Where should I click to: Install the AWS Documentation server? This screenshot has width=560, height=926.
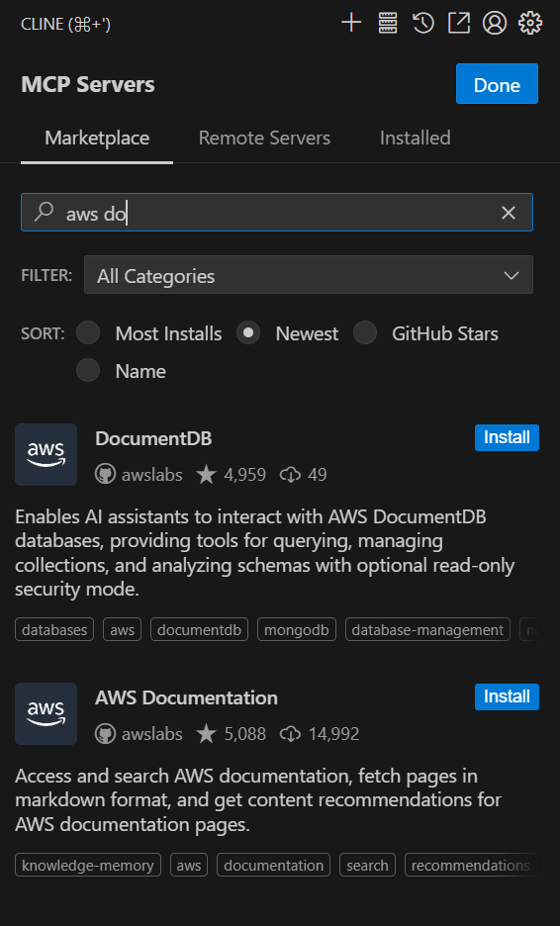[507, 696]
